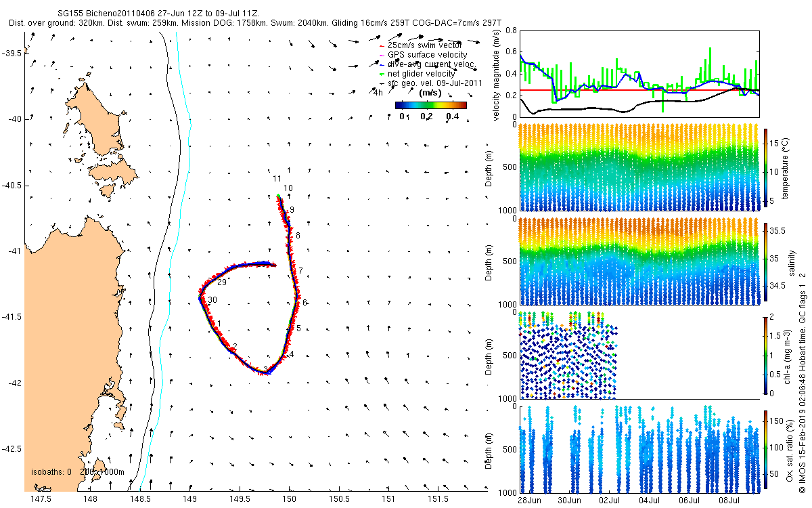812x508 pixels.
Task: Click the m/s velocity colorbar
Action: point(431,105)
